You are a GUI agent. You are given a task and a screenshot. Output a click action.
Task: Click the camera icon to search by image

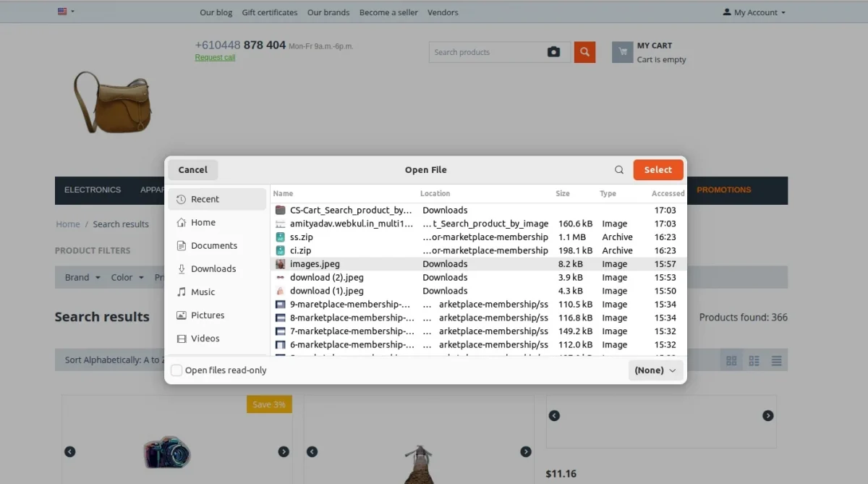click(x=553, y=51)
